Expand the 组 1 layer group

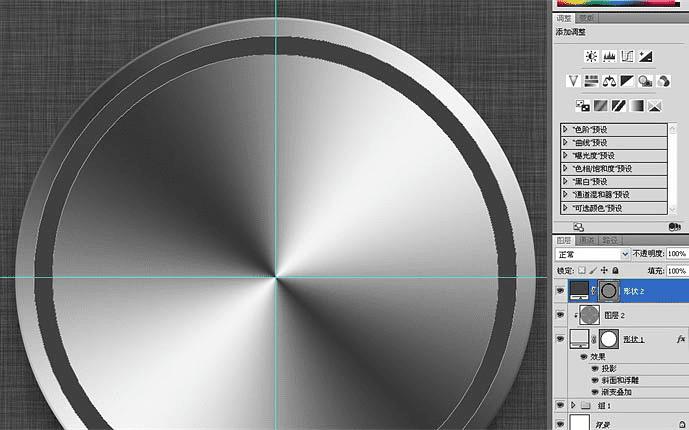click(x=573, y=405)
